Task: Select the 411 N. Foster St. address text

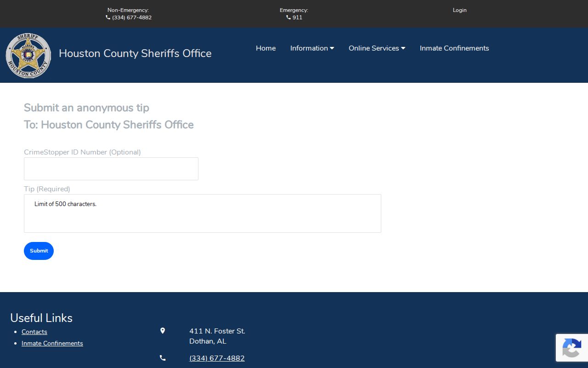Action: tap(217, 331)
